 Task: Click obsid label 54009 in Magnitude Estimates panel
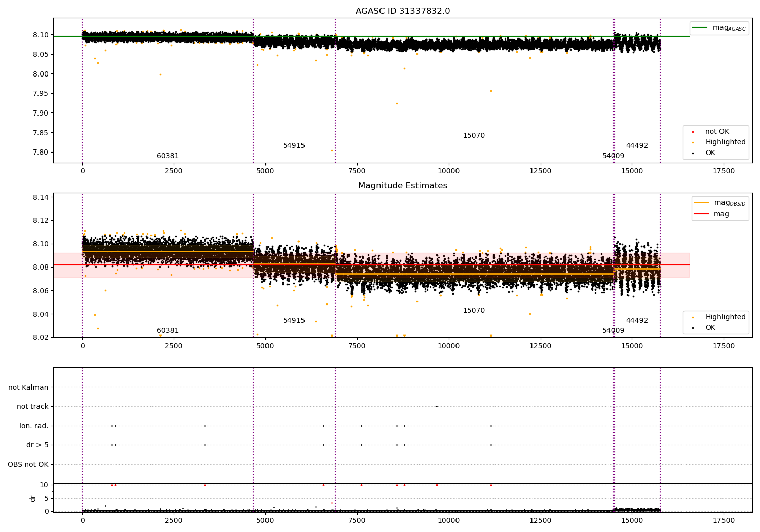614,331
